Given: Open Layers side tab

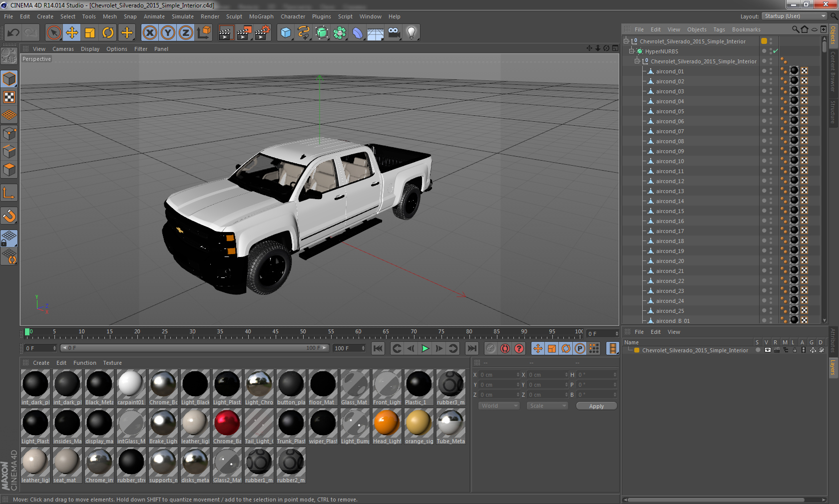Looking at the screenshot, I should [833, 367].
